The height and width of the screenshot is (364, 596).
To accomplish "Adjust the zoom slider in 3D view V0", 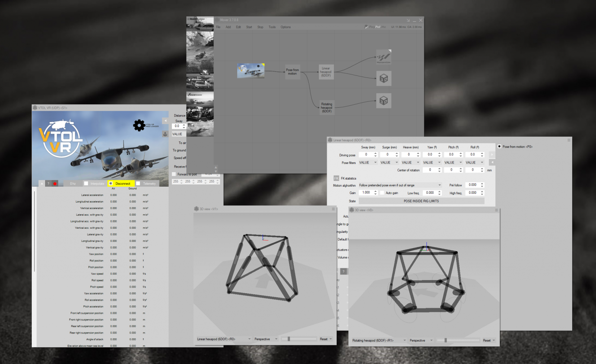I will pyautogui.click(x=458, y=340).
